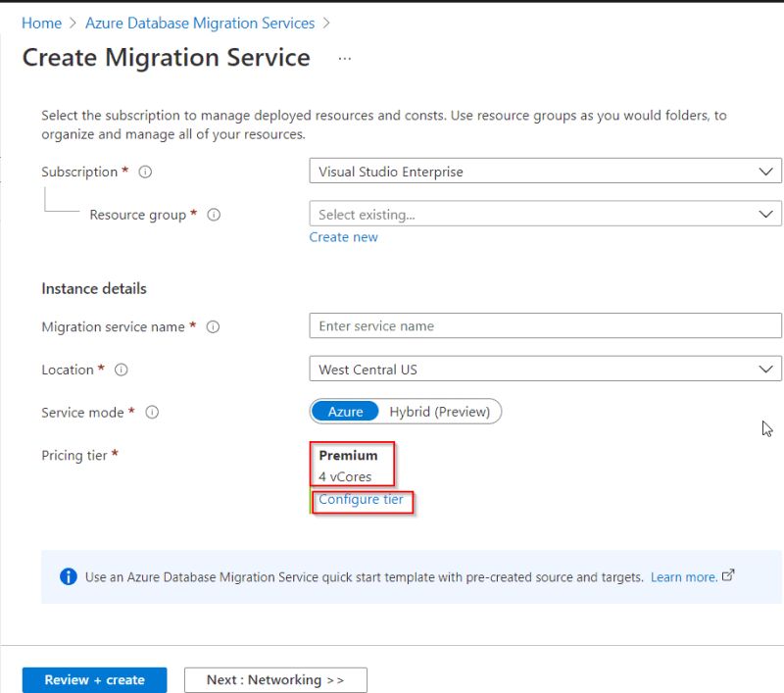
Task: Click the Migration service name info icon
Action: click(x=213, y=326)
